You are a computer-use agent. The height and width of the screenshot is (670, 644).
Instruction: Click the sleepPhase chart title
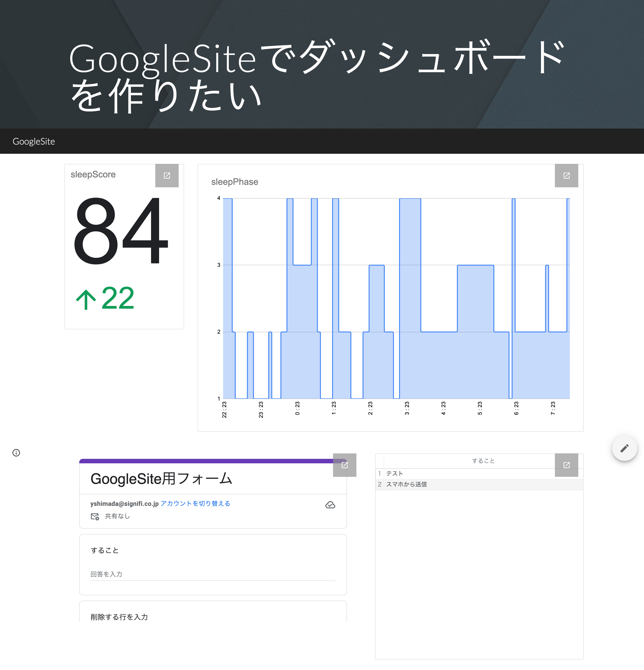pyautogui.click(x=234, y=182)
